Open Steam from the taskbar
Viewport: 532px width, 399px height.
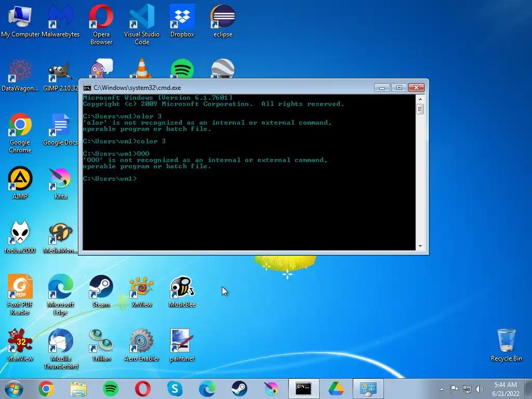pyautogui.click(x=239, y=389)
